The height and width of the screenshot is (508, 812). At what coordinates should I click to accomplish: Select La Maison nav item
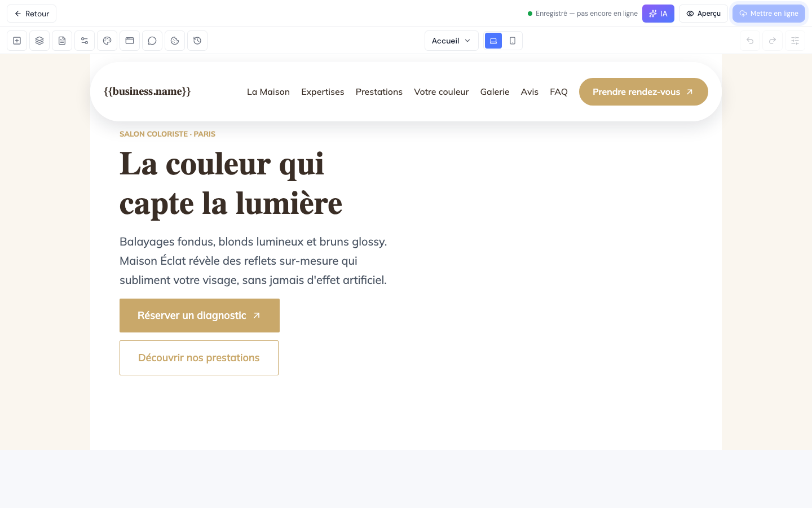268,92
